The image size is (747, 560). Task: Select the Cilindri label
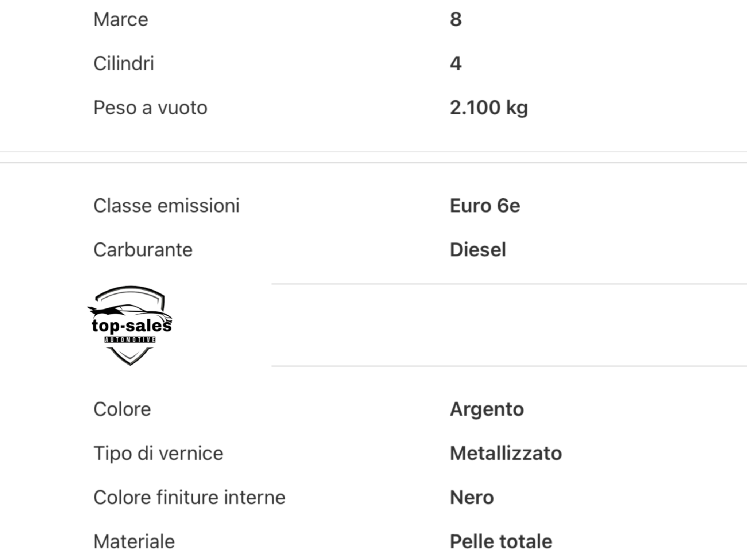pos(124,63)
